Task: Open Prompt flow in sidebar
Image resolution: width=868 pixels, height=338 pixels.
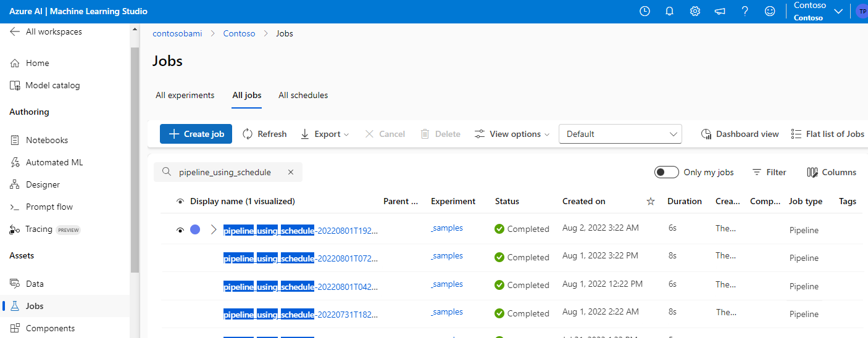Action: click(41, 207)
